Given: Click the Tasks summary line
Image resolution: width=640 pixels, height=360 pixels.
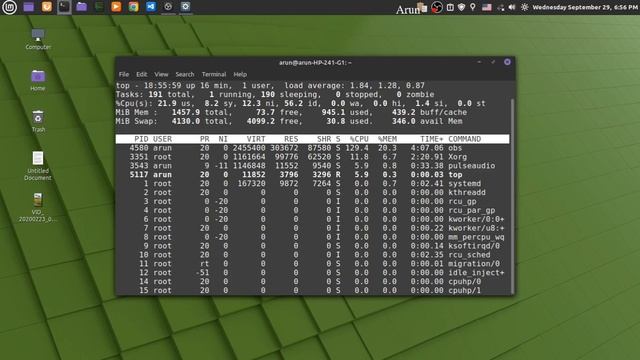Looking at the screenshot, I should pos(275,94).
